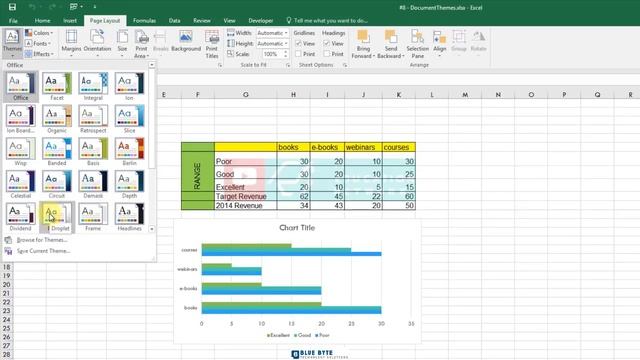Image resolution: width=640 pixels, height=360 pixels.
Task: Open the Print Titles dialog
Action: tap(212, 43)
